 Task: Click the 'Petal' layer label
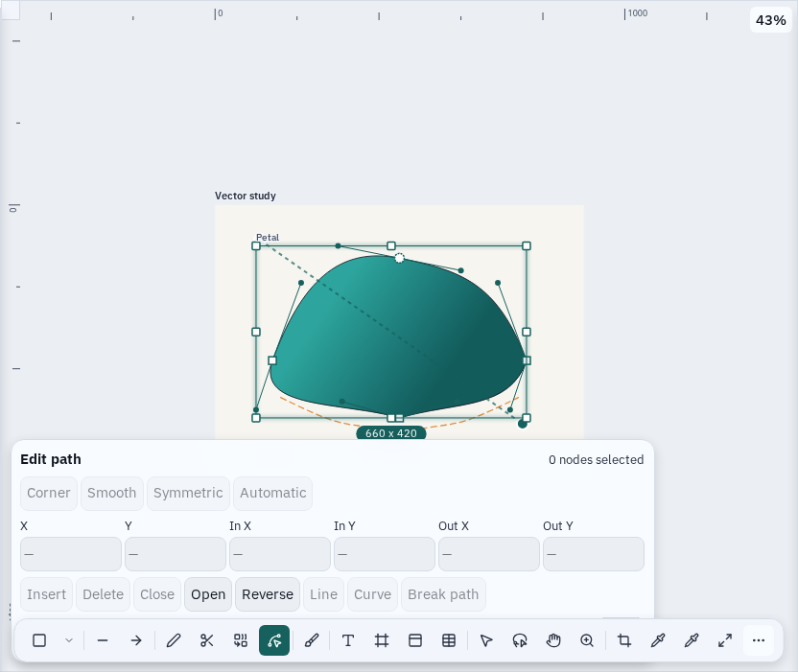268,237
